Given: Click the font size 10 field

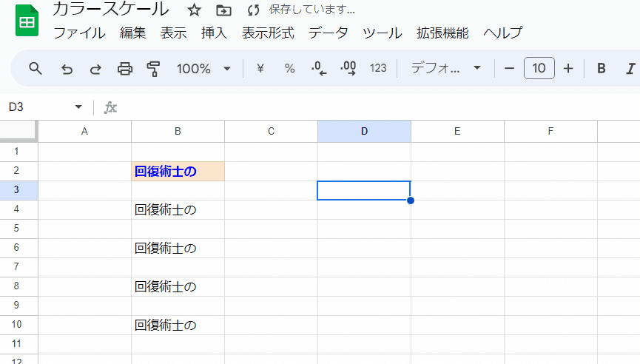Looking at the screenshot, I should click(x=539, y=68).
